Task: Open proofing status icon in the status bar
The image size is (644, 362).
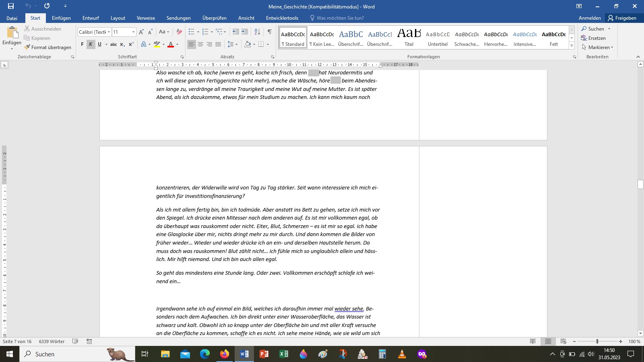Action: click(x=75, y=341)
